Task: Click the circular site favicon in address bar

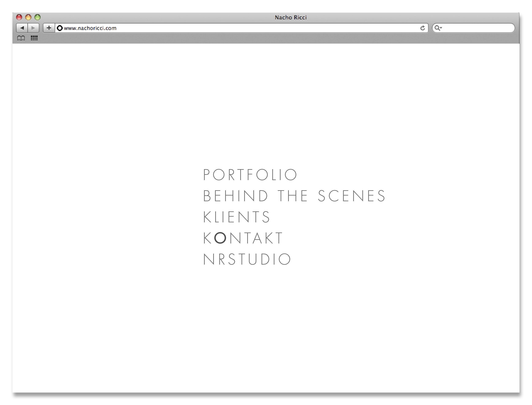Action: pyautogui.click(x=60, y=28)
